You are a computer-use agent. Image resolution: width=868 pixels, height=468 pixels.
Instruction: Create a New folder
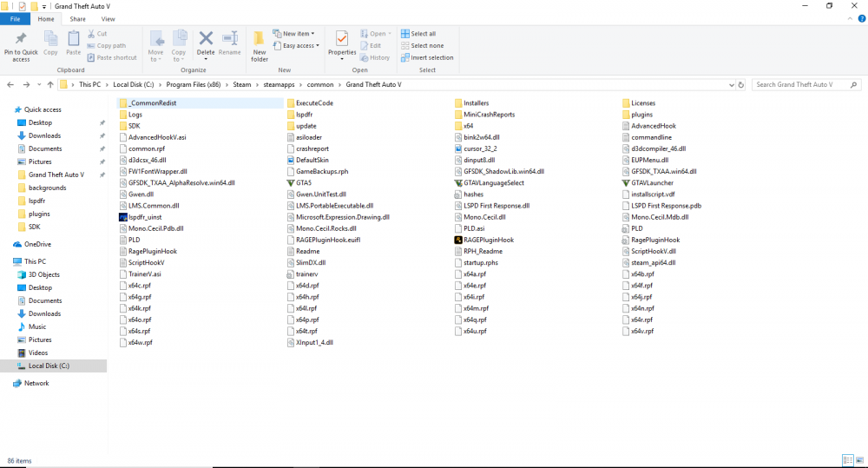pos(259,46)
